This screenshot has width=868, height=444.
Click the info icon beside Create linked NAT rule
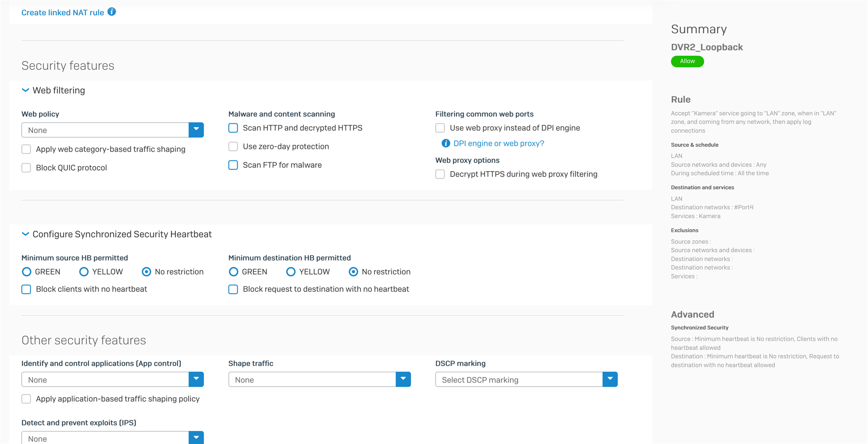pyautogui.click(x=112, y=12)
